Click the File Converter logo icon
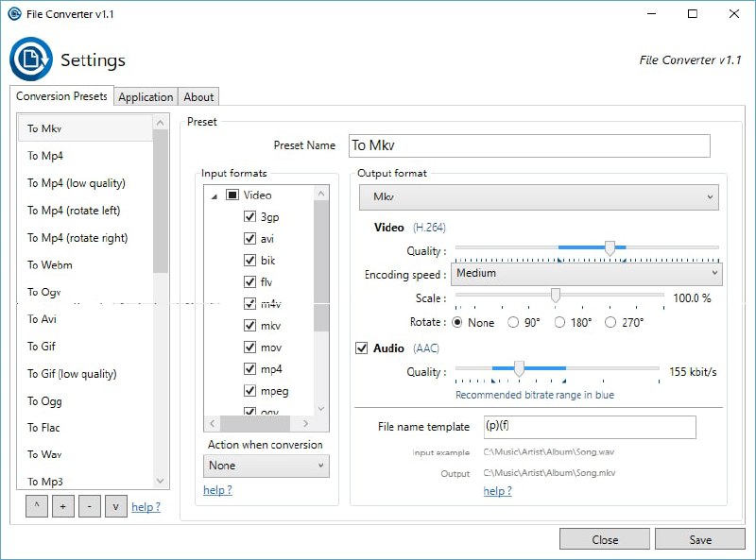Viewport: 756px width, 560px height. tap(30, 59)
